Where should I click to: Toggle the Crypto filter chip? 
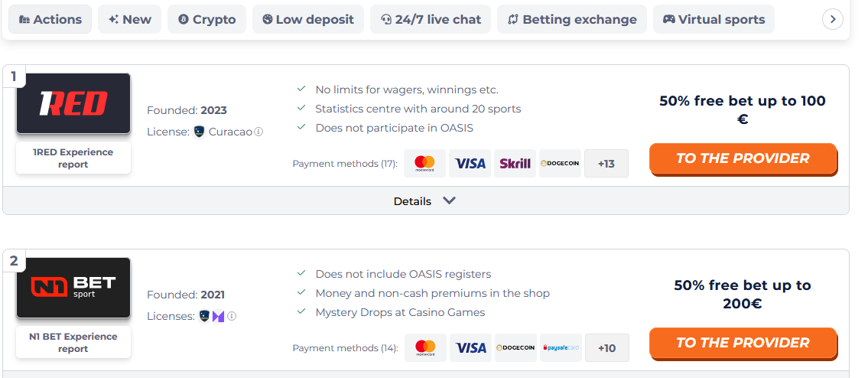tap(207, 19)
